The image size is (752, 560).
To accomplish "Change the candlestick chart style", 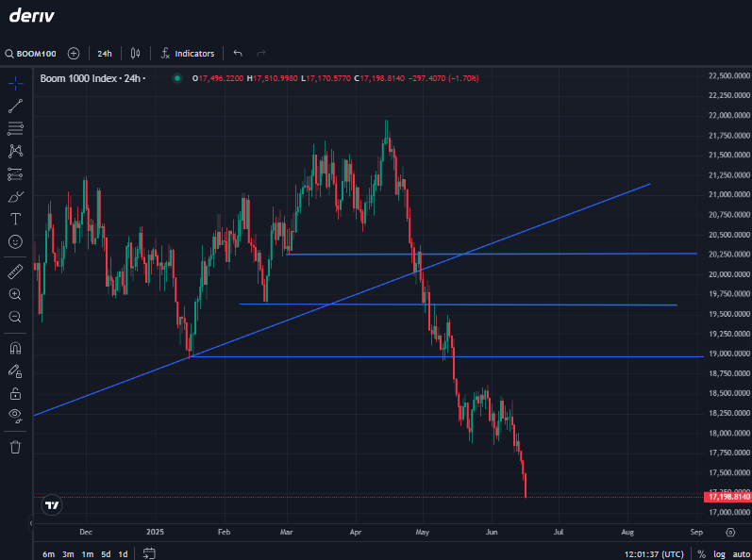I will 135,54.
